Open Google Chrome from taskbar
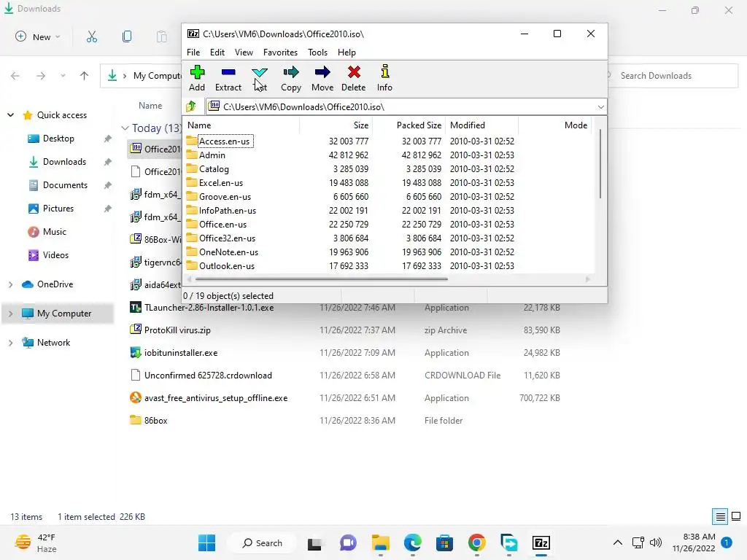This screenshot has width=747, height=560. [476, 542]
